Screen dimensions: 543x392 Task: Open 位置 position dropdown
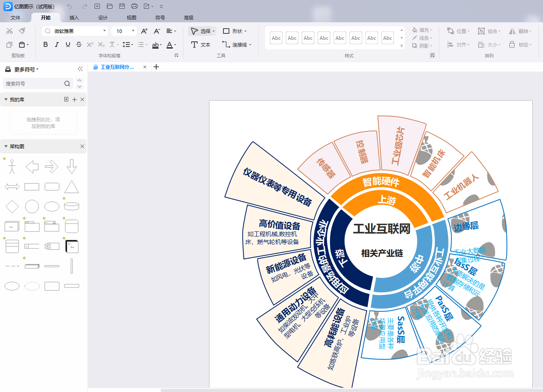[x=459, y=31]
